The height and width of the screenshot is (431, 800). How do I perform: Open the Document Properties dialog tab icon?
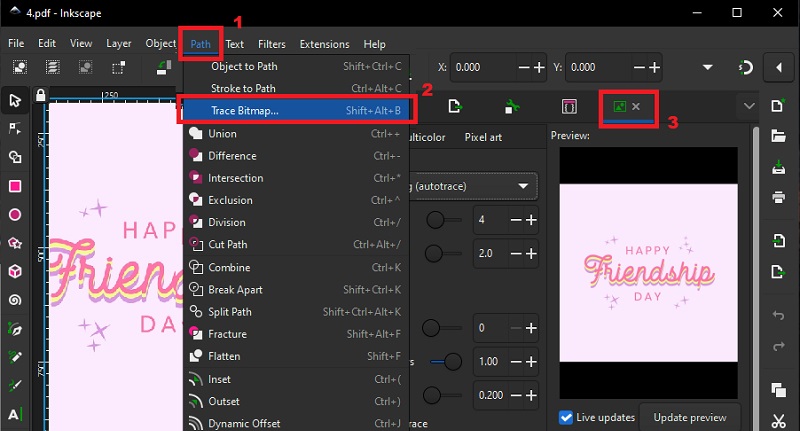[x=512, y=106]
